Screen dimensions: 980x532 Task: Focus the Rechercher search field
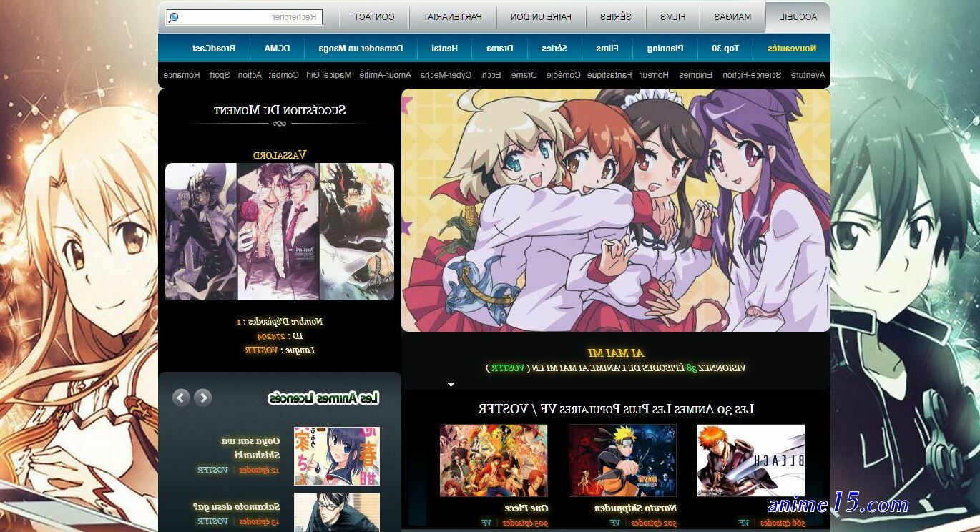[x=245, y=16]
